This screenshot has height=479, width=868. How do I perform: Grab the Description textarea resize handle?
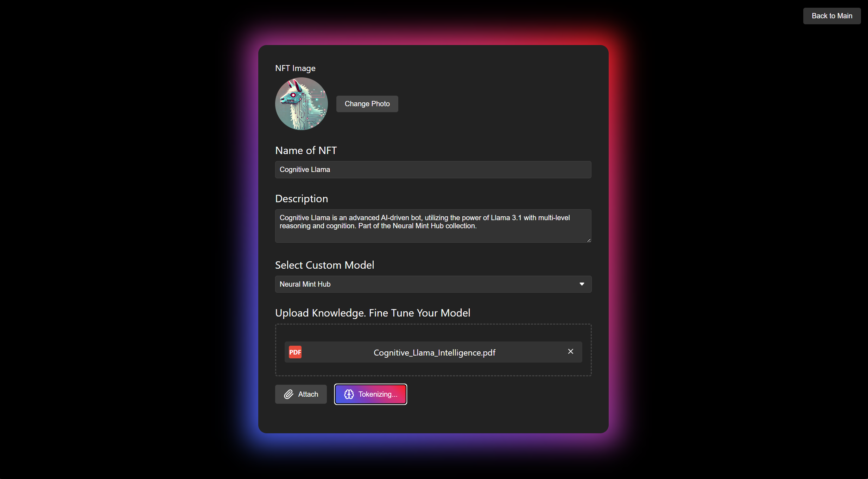tap(589, 240)
